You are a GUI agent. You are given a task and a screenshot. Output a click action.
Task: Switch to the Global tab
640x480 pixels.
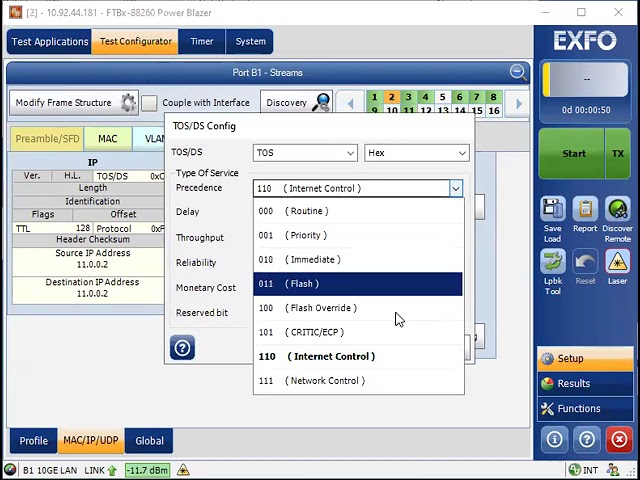[149, 441]
